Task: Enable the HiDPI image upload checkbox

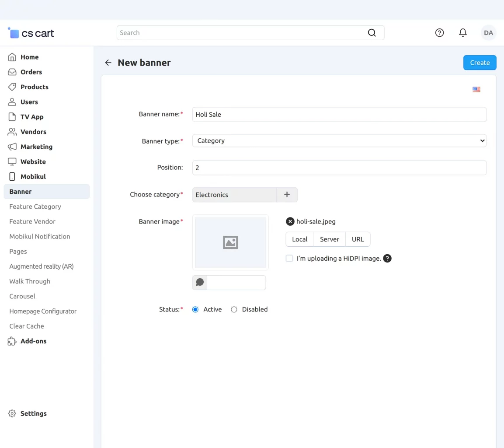Action: [289, 259]
